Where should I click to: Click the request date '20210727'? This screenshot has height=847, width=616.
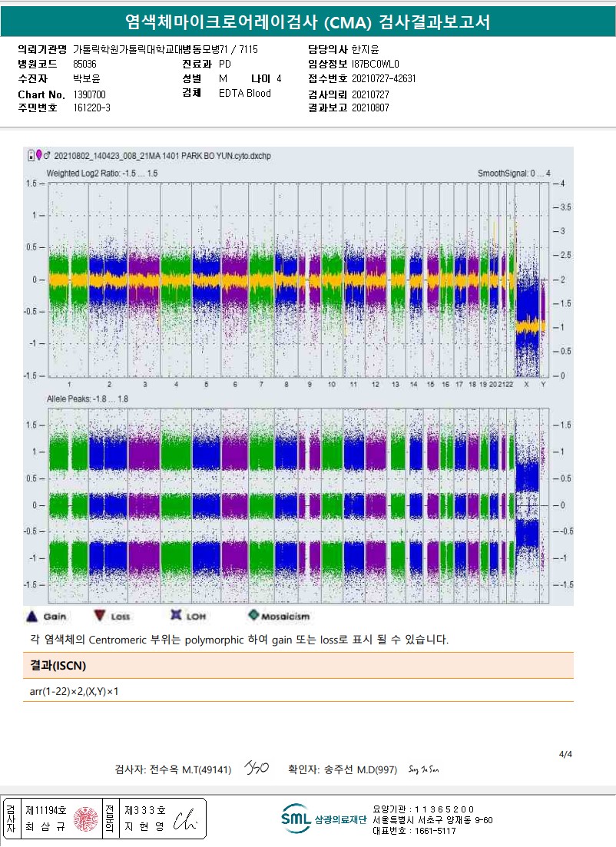coord(370,94)
